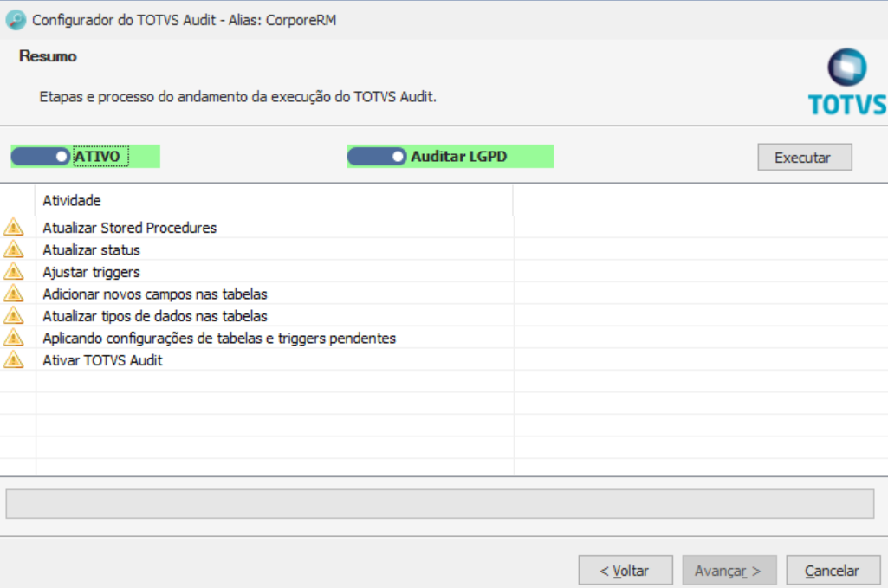Click the window title 'Configurador do TOTVS Audit'
This screenshot has height=588, width=888.
coord(184,20)
